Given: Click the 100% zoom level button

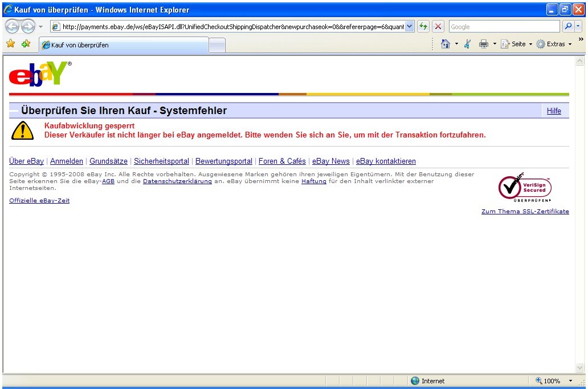Looking at the screenshot, I should 548,381.
